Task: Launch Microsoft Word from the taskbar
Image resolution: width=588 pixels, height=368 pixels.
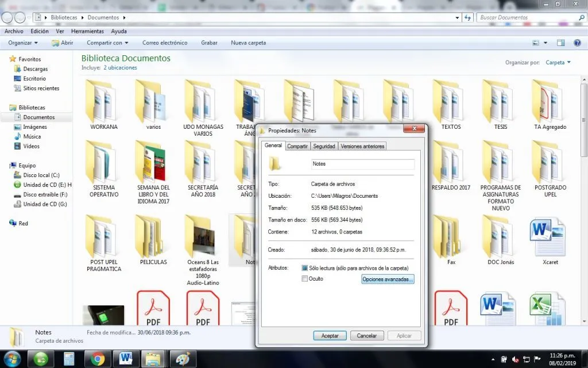Action: (126, 358)
